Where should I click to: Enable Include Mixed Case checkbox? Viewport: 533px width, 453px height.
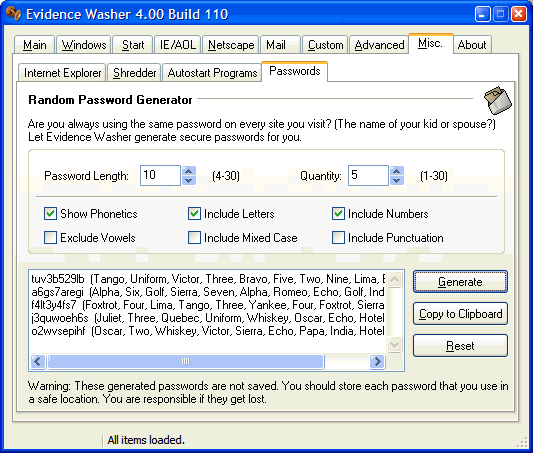[194, 238]
